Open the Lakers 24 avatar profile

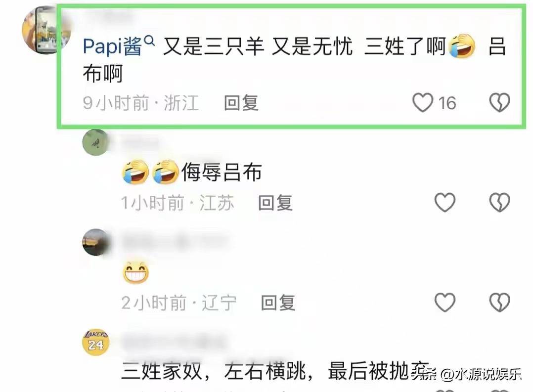tap(95, 342)
